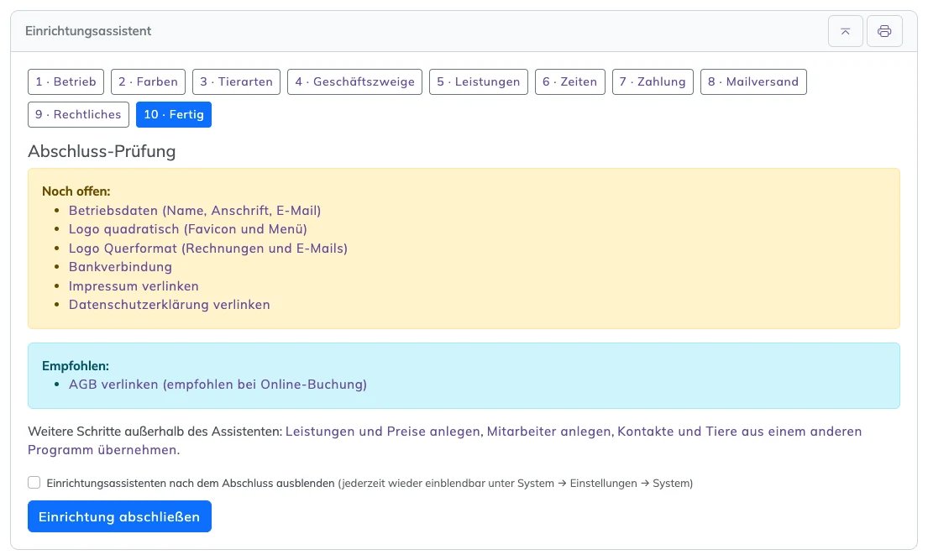The height and width of the screenshot is (560, 928).
Task: Click the Noch offen: label
Action: 76,191
